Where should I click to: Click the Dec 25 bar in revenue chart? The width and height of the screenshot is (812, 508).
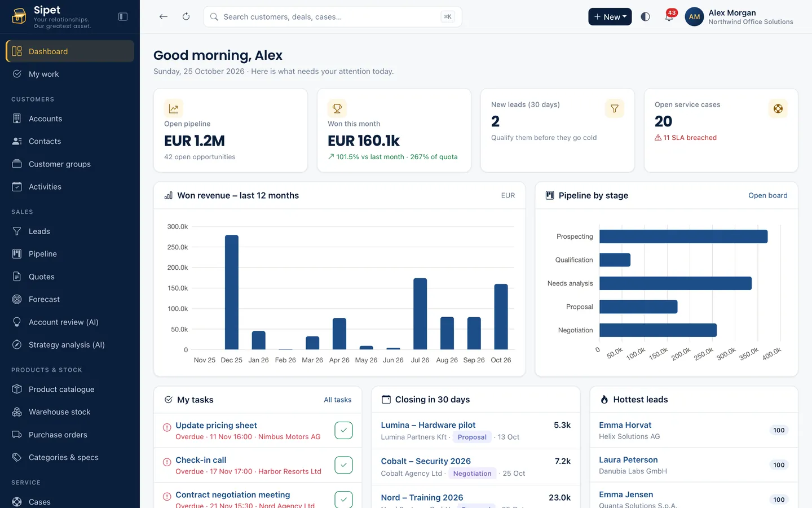pos(232,292)
